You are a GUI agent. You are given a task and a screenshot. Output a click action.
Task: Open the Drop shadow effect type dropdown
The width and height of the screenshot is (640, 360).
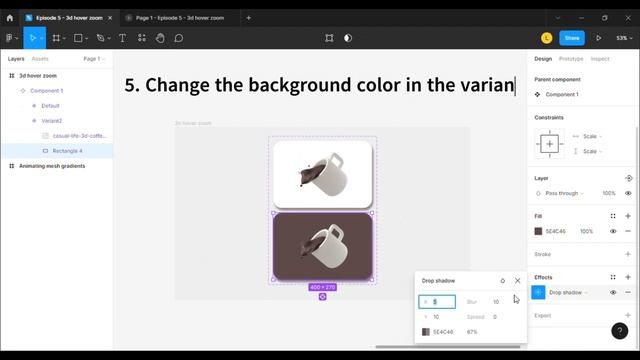coord(568,293)
